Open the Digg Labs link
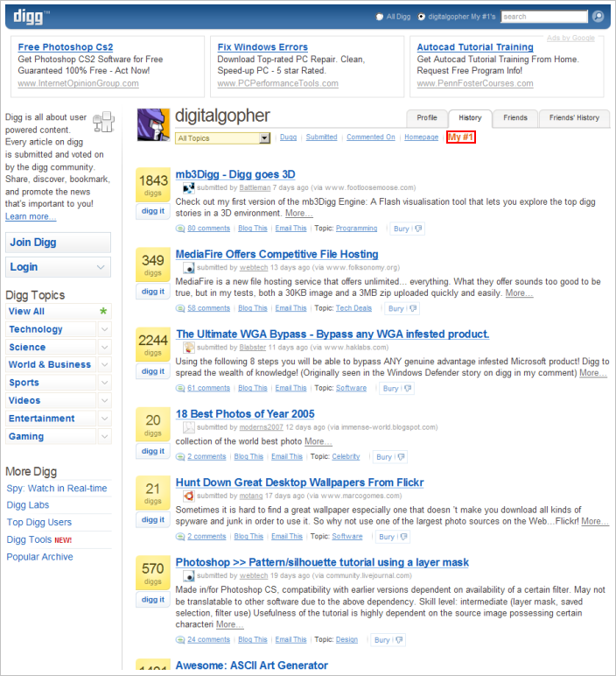This screenshot has width=616, height=676. (x=28, y=505)
